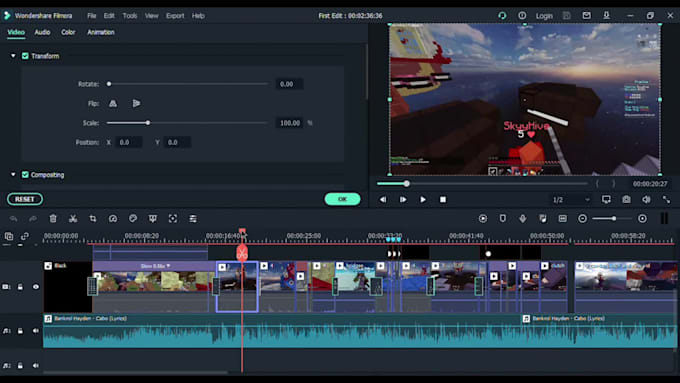Click the Rotate slider handle
The image size is (680, 383).
click(x=109, y=84)
